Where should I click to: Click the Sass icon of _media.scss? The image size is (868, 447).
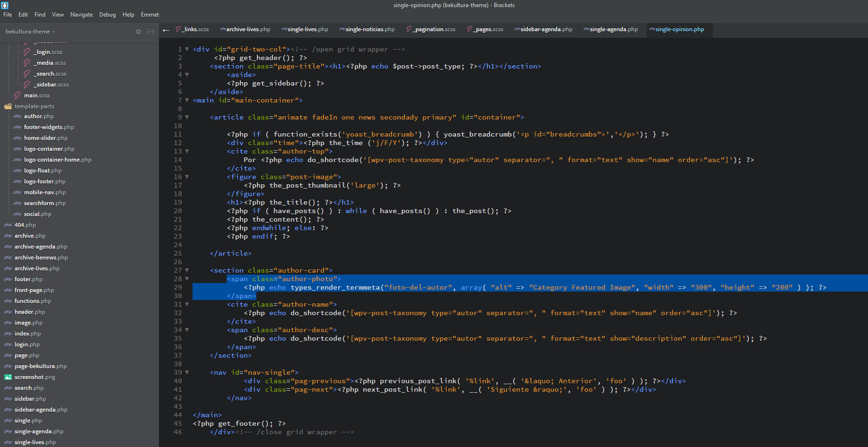coord(27,63)
